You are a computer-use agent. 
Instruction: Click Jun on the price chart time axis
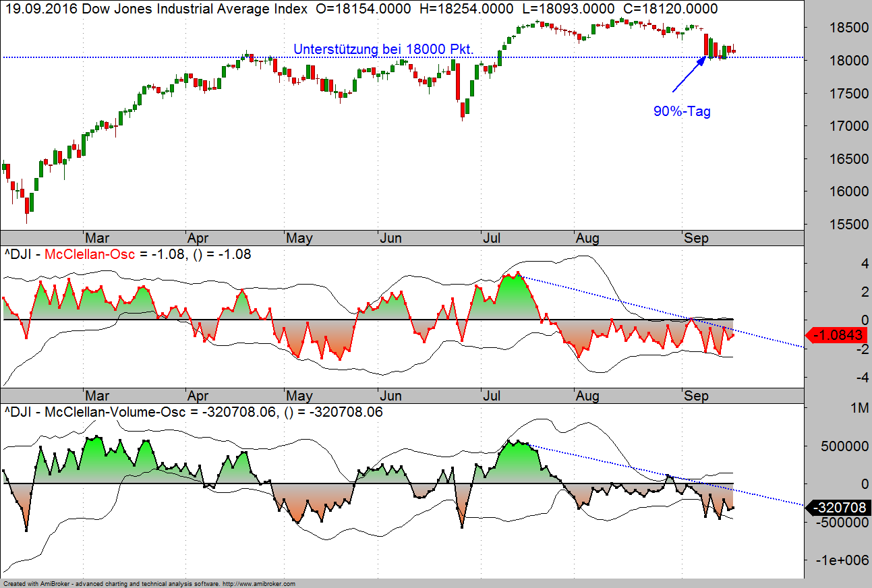click(x=391, y=238)
